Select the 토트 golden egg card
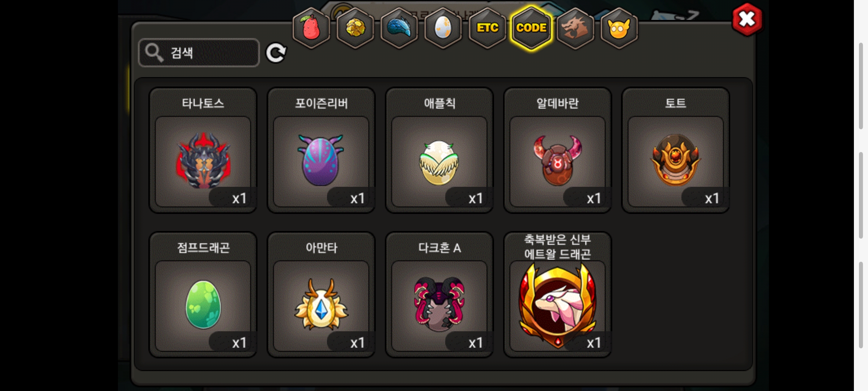868x391 pixels. pos(676,150)
